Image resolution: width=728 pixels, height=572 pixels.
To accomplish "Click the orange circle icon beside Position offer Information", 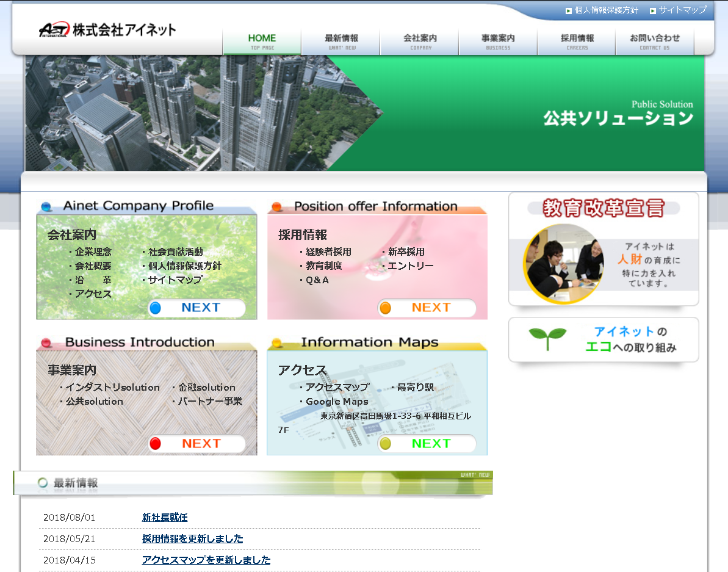I will coord(276,206).
